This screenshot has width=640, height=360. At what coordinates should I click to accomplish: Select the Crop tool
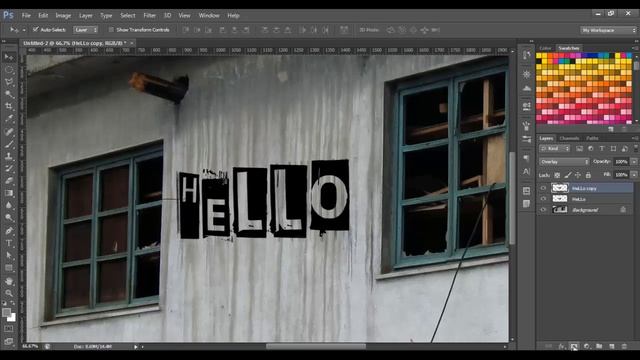tap(9, 107)
